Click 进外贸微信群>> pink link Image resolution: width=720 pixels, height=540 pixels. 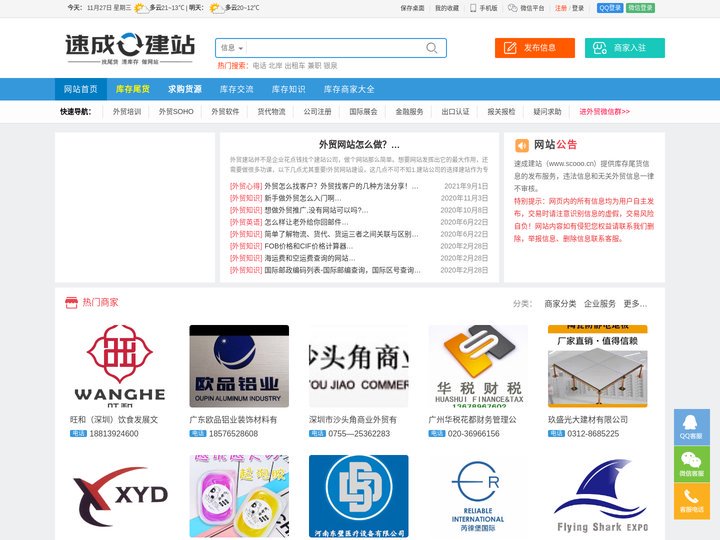(604, 112)
